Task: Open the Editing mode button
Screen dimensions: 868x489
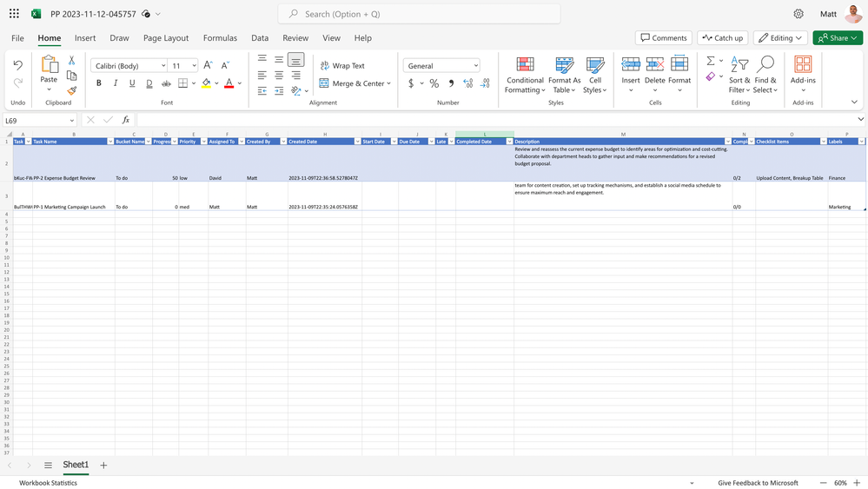Action: (780, 37)
